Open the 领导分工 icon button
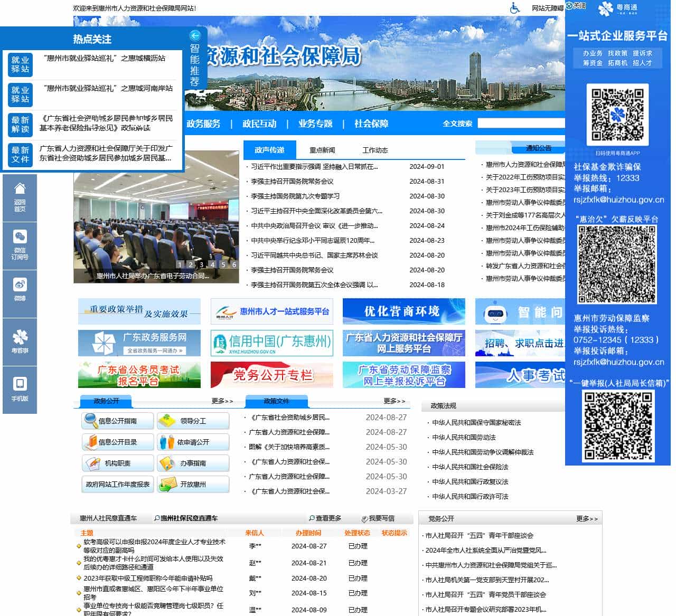Screen dimensions: 676x616 pyautogui.click(x=193, y=421)
